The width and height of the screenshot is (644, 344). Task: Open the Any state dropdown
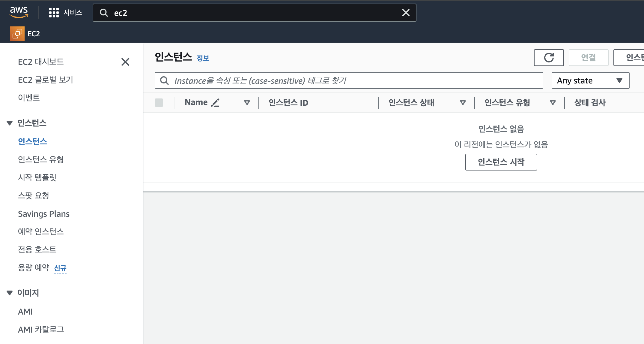pos(590,80)
